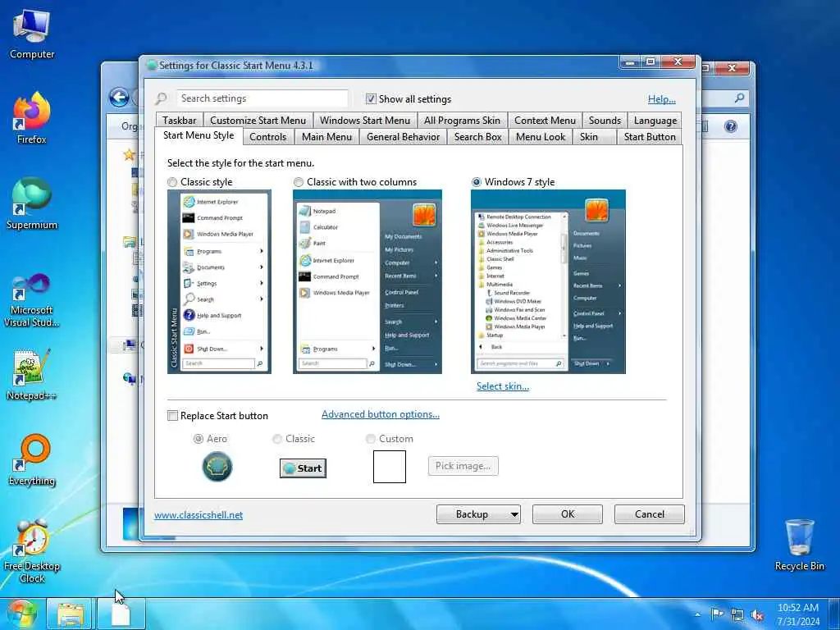Click the settings search magnifier icon
The image size is (840, 630).
tap(162, 98)
